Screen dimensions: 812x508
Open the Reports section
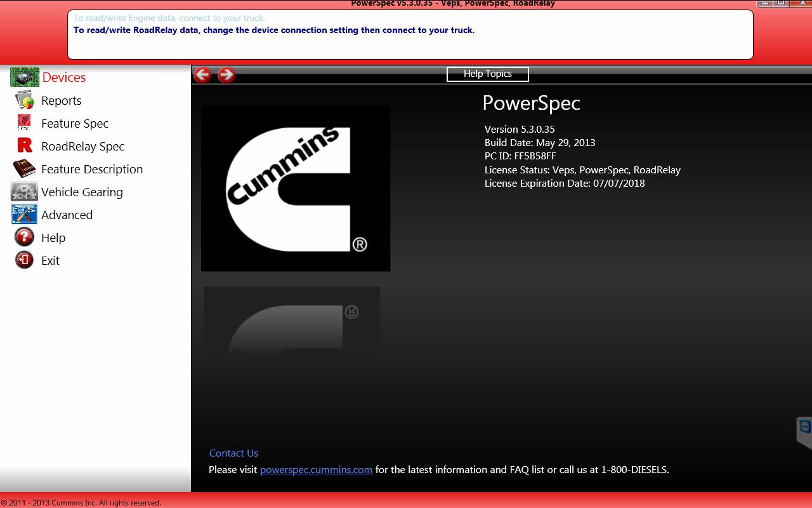[61, 100]
